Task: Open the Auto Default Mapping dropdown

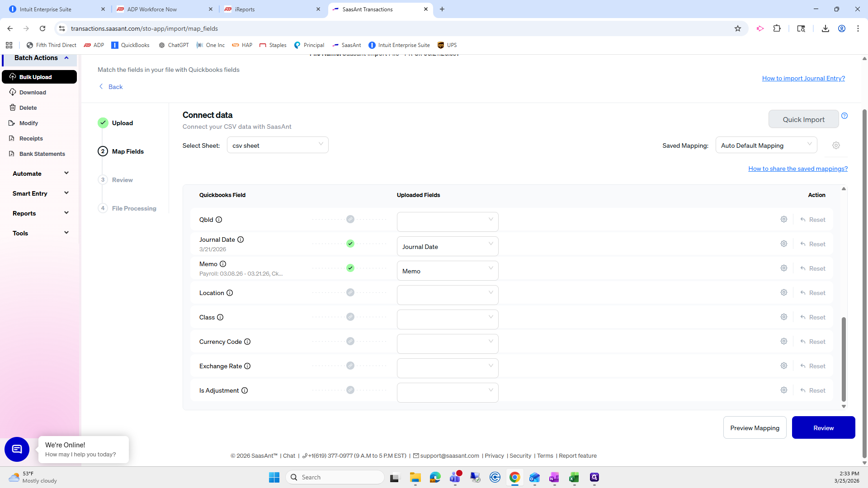Action: [766, 145]
